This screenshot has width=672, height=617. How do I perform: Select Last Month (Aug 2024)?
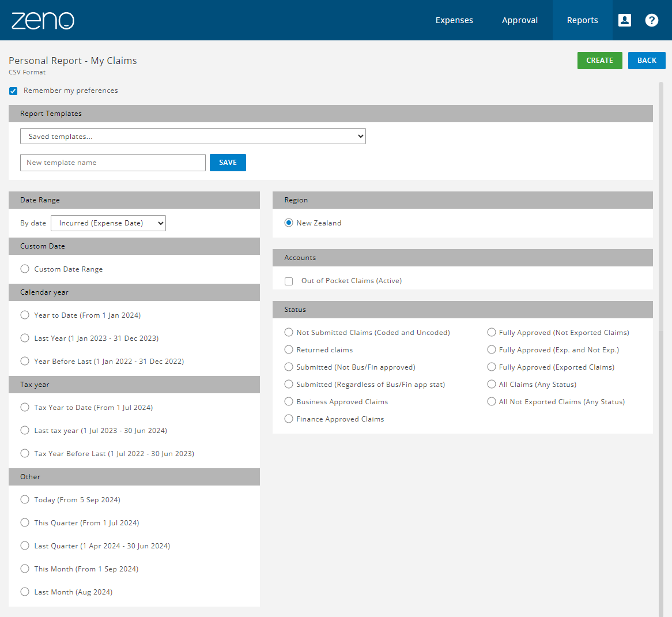(x=25, y=592)
